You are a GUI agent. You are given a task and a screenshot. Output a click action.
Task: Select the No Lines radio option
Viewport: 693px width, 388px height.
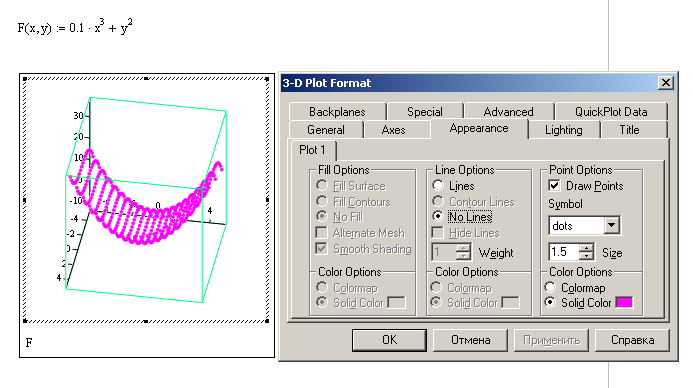point(438,217)
